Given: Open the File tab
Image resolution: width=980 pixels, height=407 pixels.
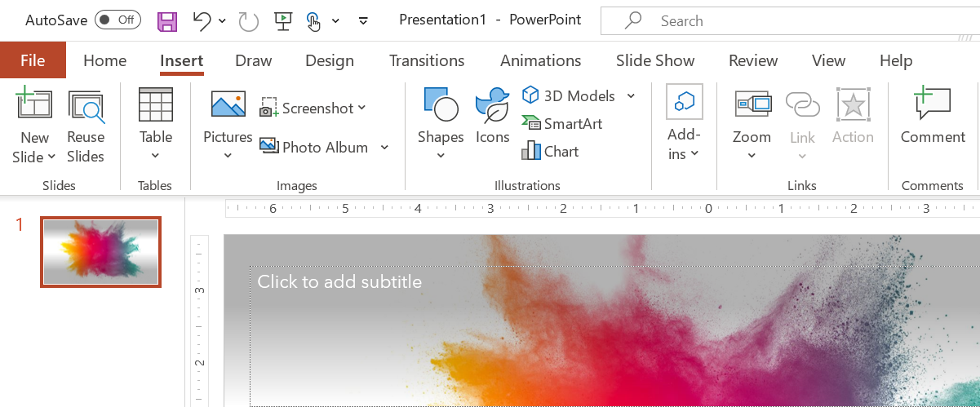Looking at the screenshot, I should 33,60.
